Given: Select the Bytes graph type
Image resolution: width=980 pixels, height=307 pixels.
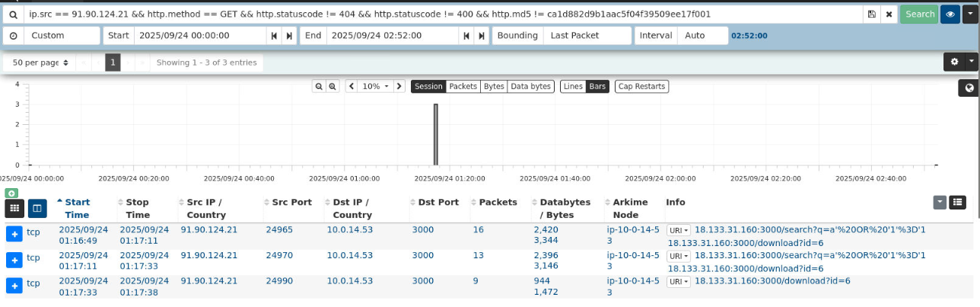Looking at the screenshot, I should click(x=494, y=86).
